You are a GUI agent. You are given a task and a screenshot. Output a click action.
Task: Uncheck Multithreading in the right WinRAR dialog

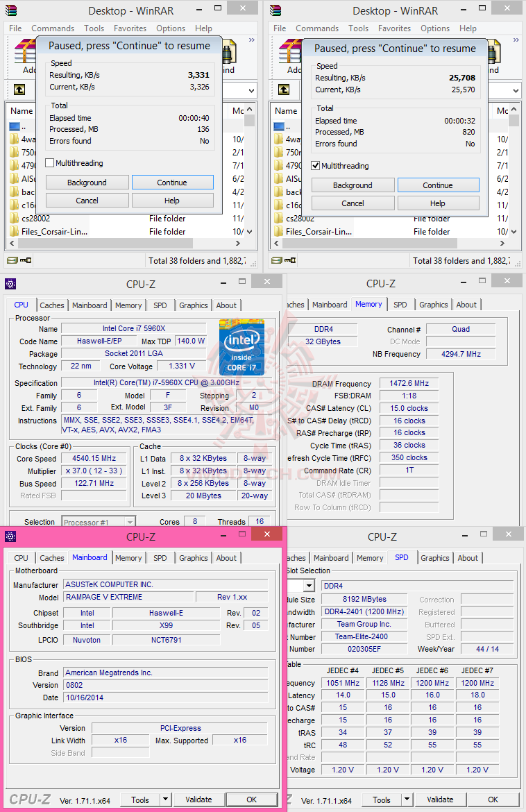pos(315,166)
